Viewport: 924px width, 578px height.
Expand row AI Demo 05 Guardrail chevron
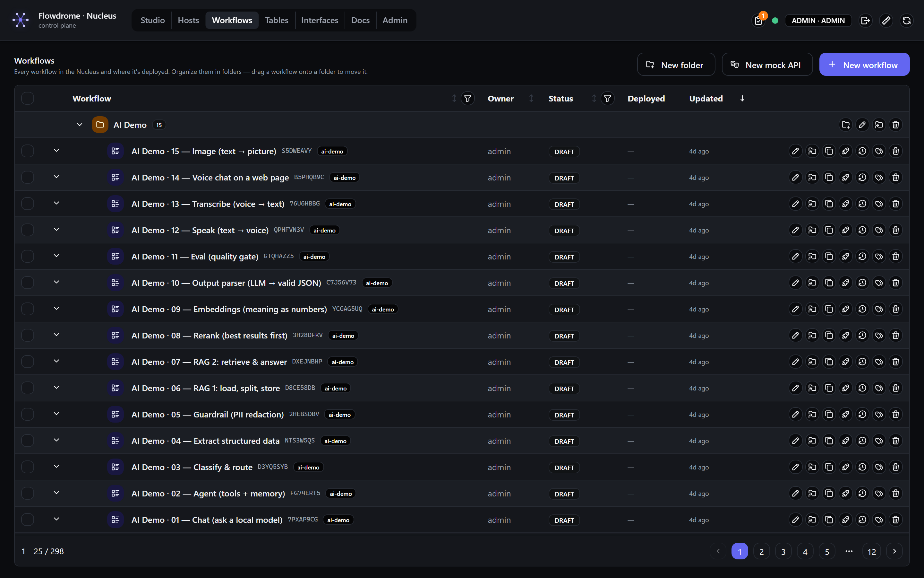tap(56, 414)
